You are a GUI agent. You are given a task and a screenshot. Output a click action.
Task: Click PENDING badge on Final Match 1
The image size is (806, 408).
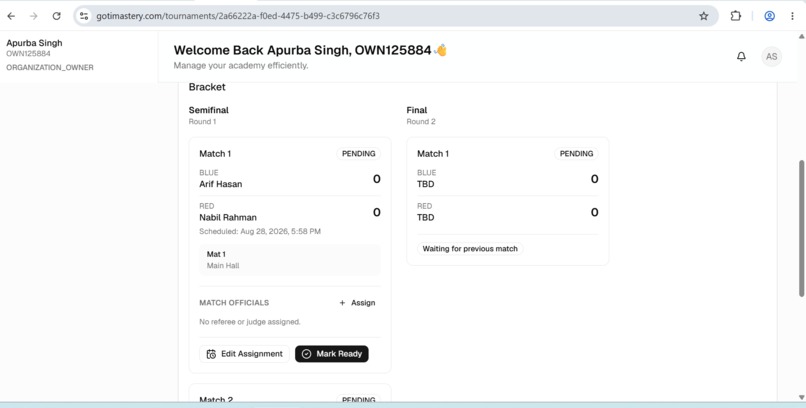(x=576, y=154)
